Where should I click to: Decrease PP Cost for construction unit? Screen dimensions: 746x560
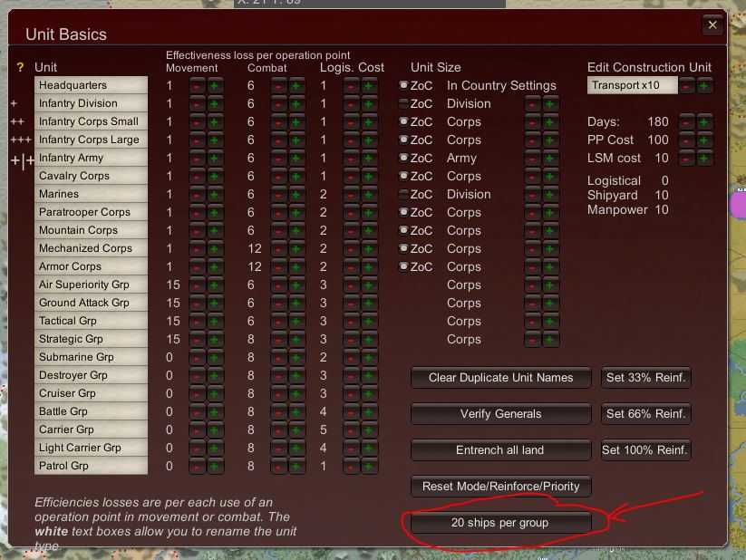686,140
